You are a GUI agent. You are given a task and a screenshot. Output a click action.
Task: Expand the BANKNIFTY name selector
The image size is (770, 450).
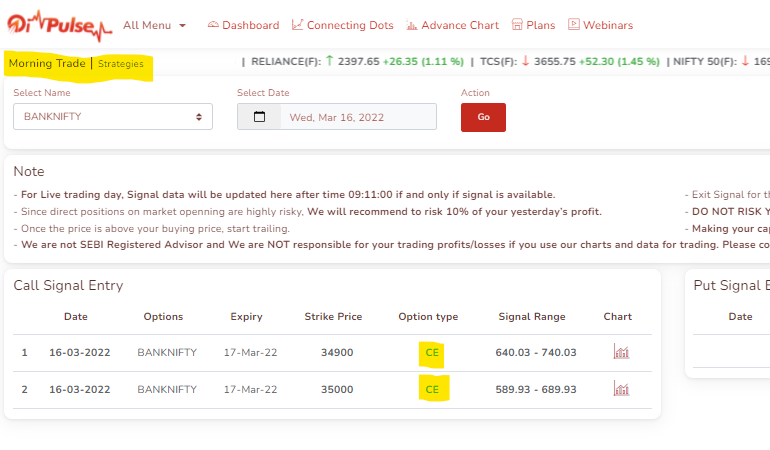(x=113, y=116)
